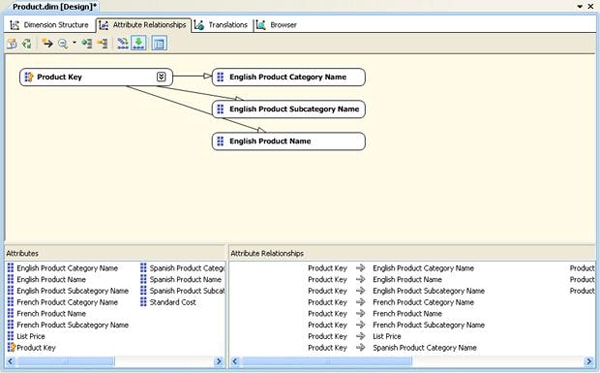Click the icon beside Standard Cost attribute
This screenshot has height=373, width=600.
coord(143,302)
